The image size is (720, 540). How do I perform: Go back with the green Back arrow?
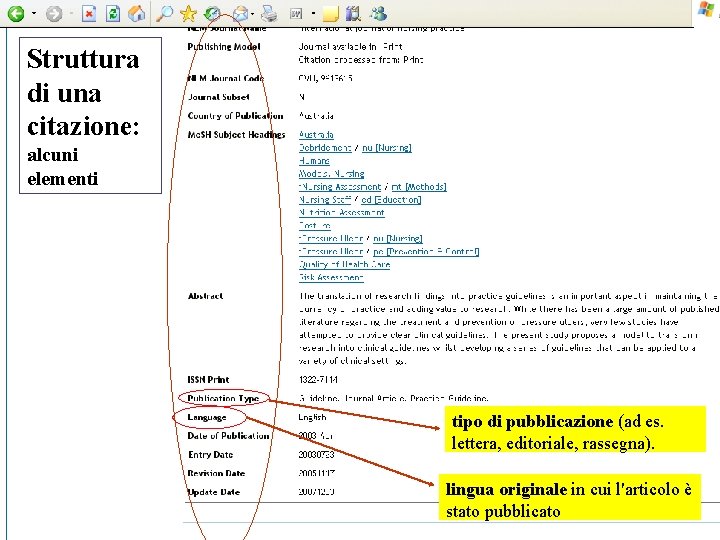click(x=16, y=14)
